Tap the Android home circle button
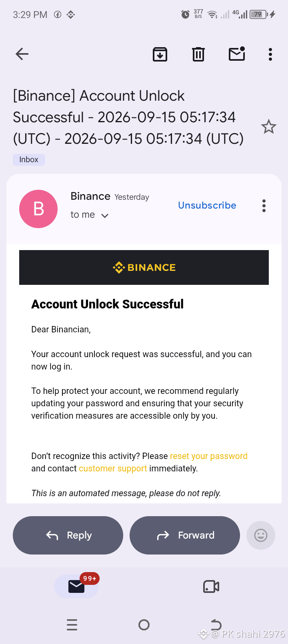288x644 pixels. pyautogui.click(x=144, y=625)
